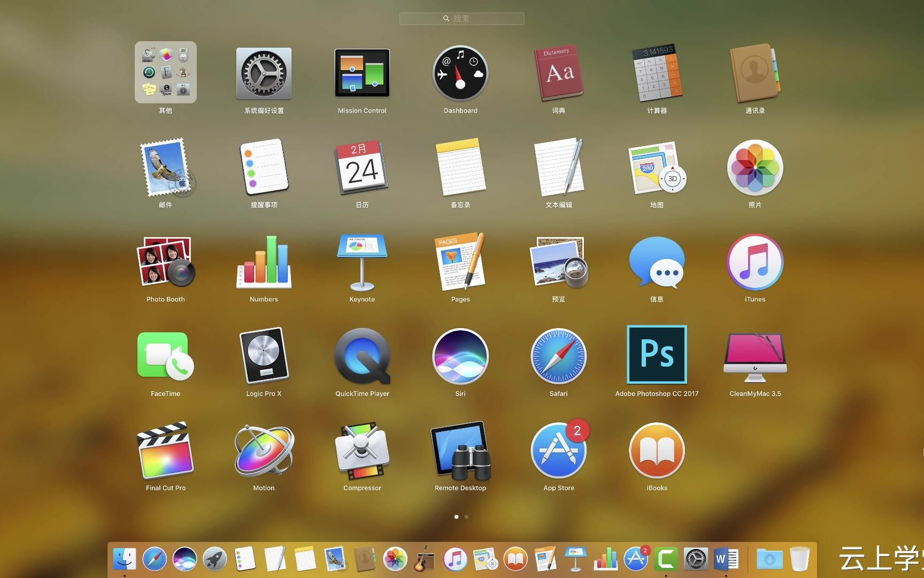Open CleanMyMac 3.5
The height and width of the screenshot is (578, 924).
pos(755,357)
